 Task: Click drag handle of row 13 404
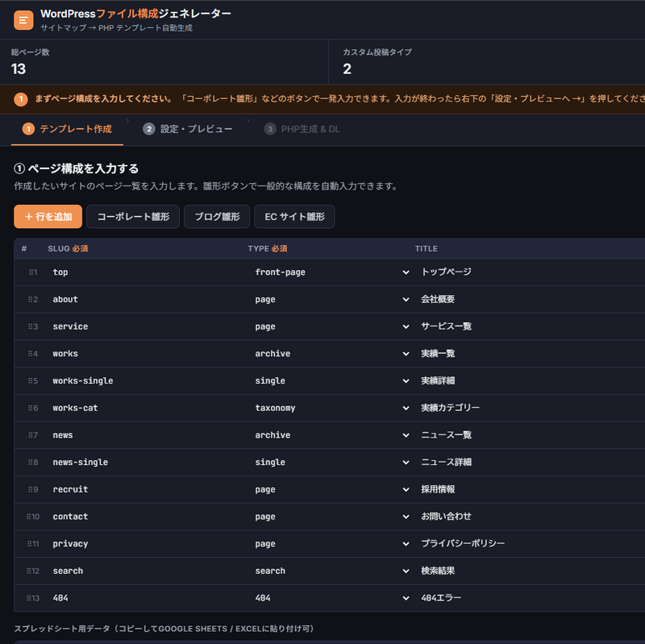pos(29,598)
